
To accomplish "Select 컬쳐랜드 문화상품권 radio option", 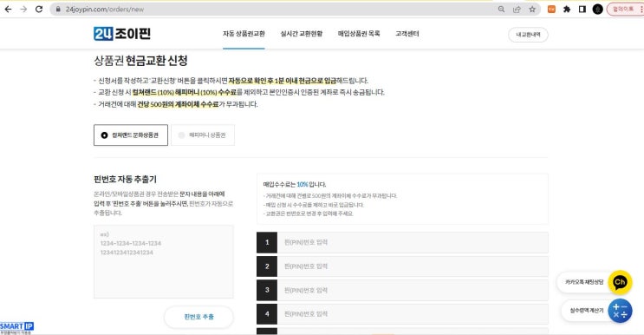I will pos(131,135).
